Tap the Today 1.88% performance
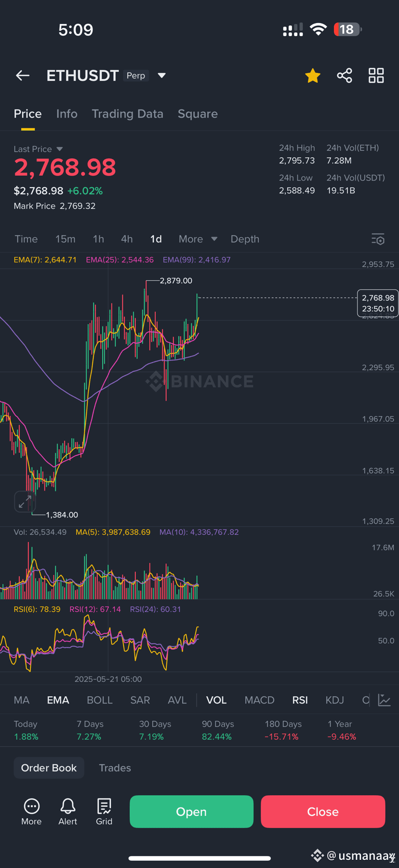 tap(26, 731)
